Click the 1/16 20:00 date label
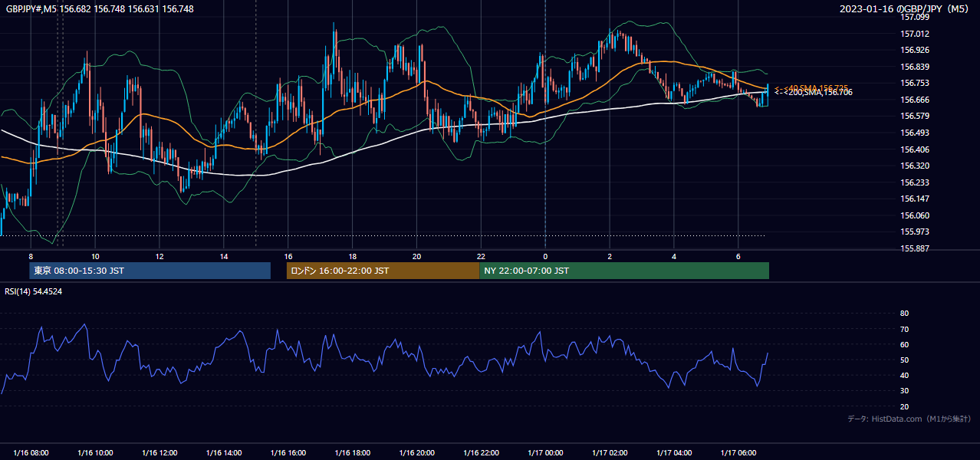The height and width of the screenshot is (460, 980). click(417, 453)
